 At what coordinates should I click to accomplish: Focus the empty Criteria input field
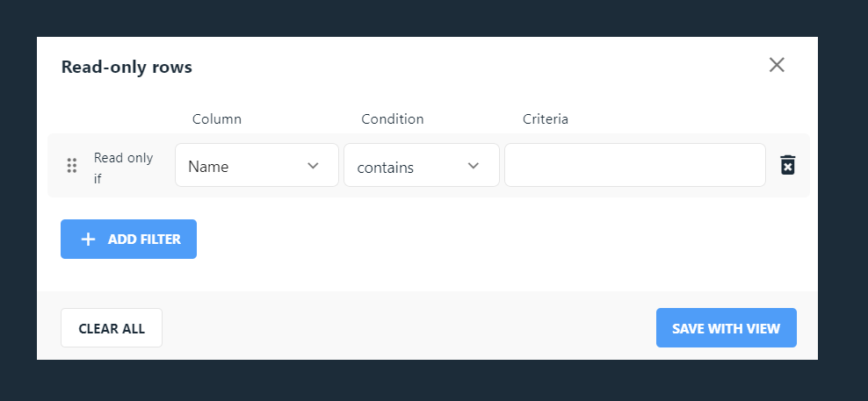tap(635, 165)
